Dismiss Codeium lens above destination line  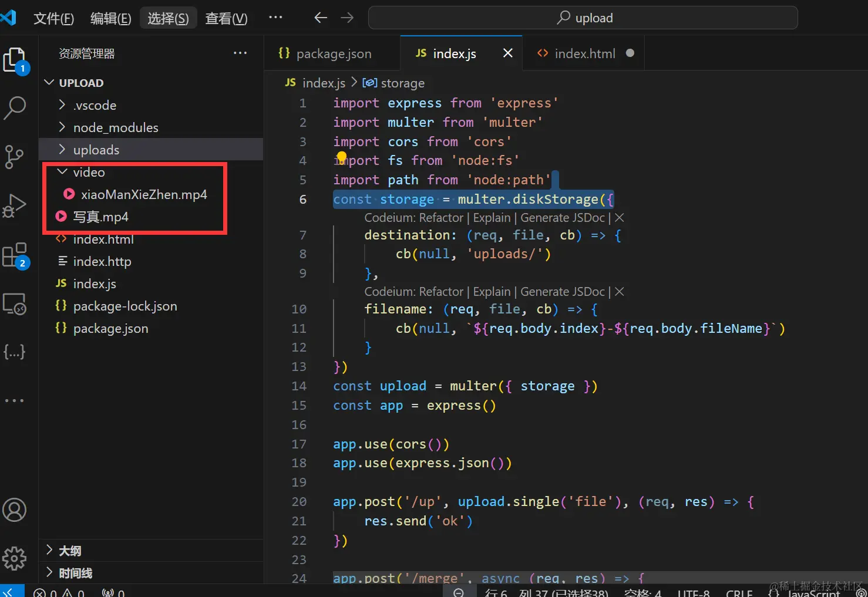click(619, 218)
